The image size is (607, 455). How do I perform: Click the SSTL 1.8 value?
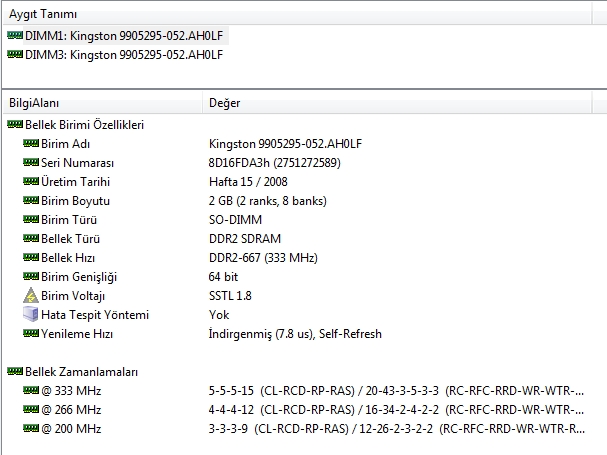coord(230,295)
